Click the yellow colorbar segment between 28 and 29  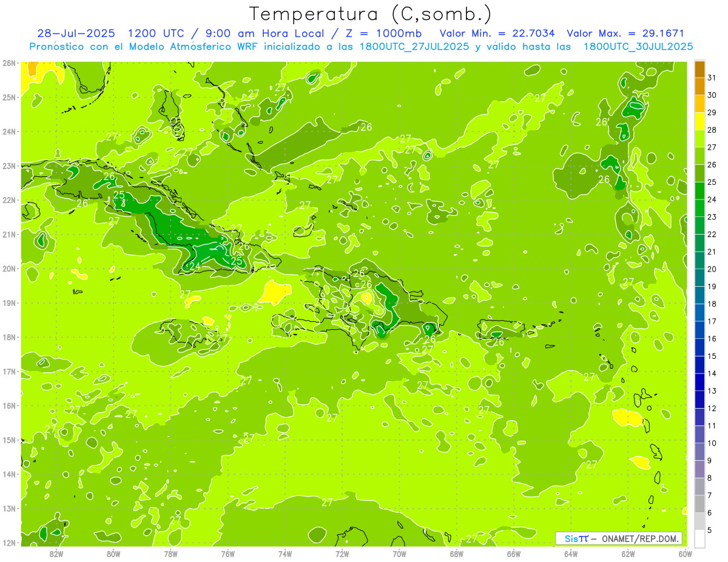click(x=699, y=122)
